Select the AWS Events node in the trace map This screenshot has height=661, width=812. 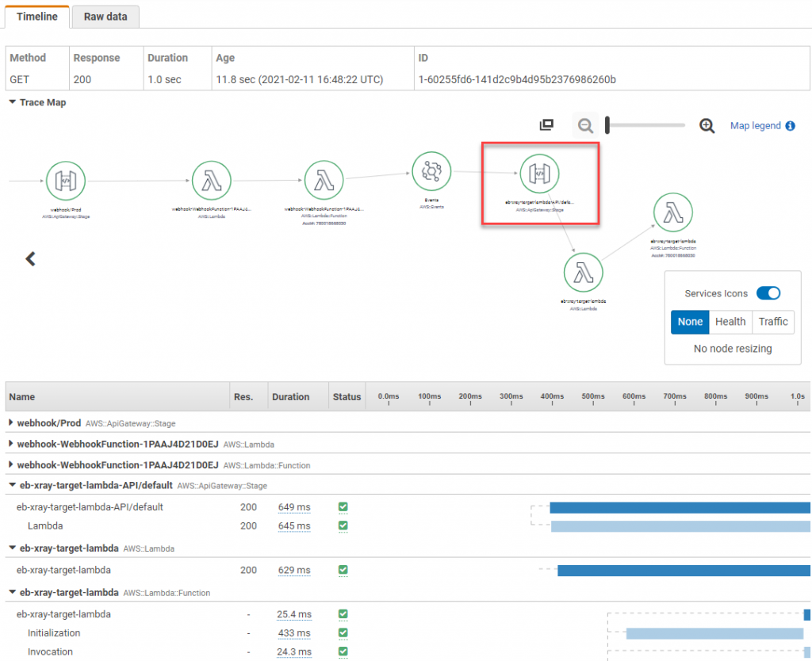[431, 170]
